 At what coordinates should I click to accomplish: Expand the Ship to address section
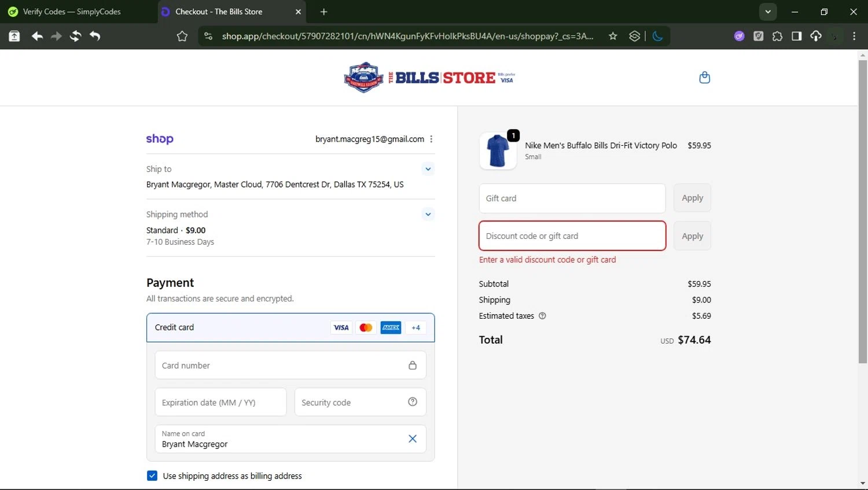(x=428, y=169)
